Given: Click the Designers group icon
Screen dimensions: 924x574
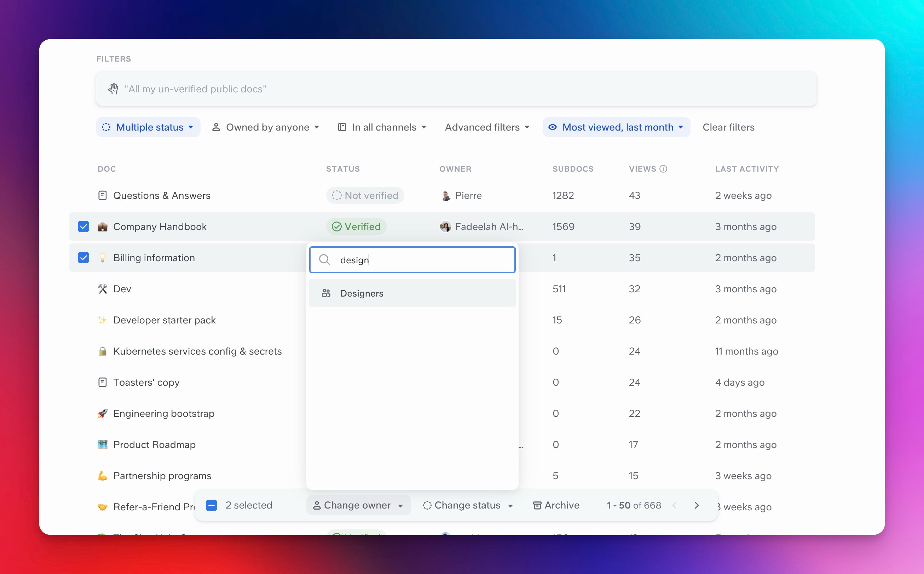Looking at the screenshot, I should click(x=326, y=293).
